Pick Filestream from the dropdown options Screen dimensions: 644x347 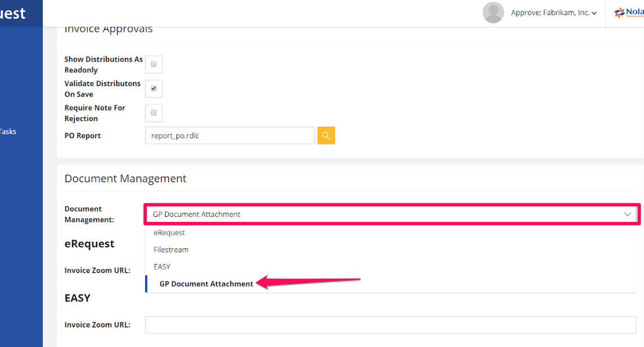click(171, 250)
